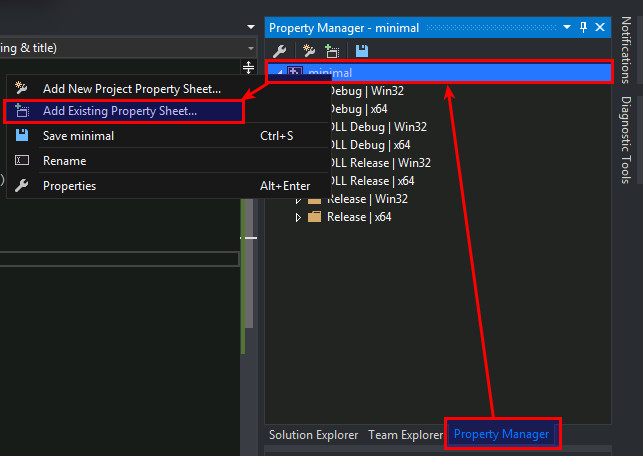643x456 pixels.
Task: Click Add Existing Property Sheet toolbar icon
Action: [x=332, y=51]
